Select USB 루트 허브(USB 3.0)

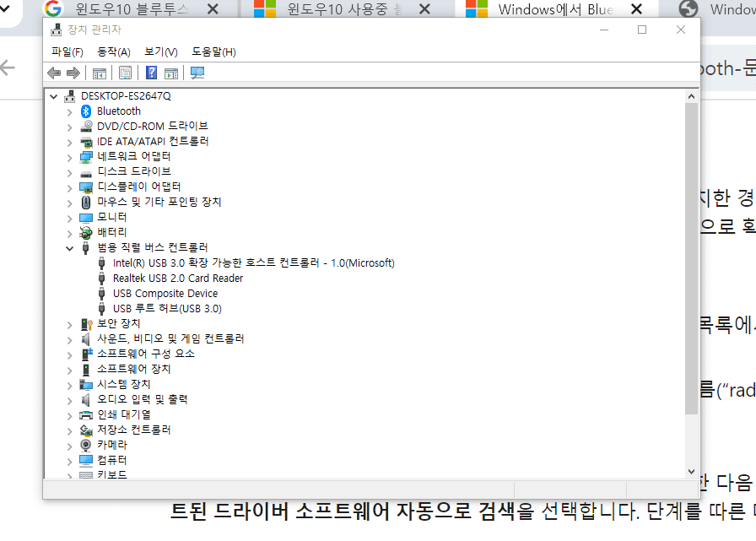[167, 309]
